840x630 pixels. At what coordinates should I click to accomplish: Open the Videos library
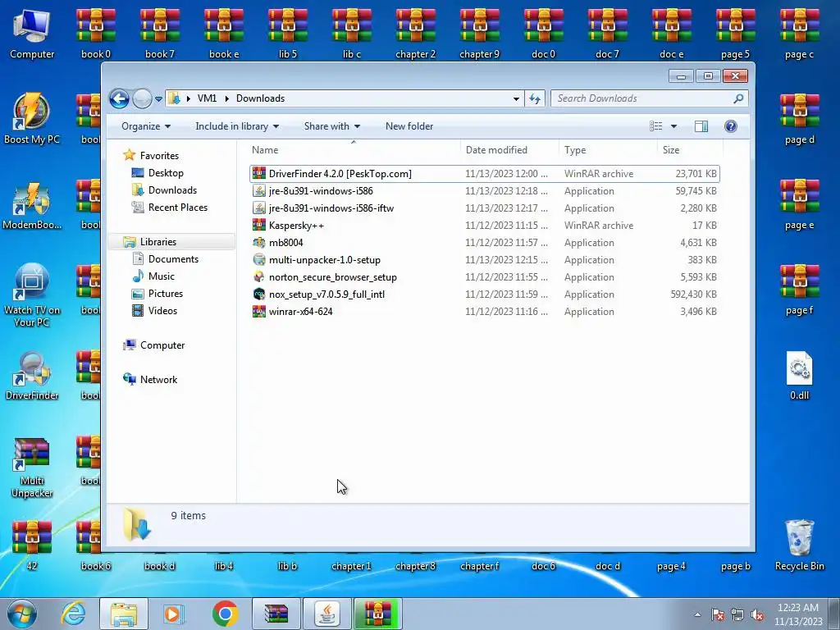[x=162, y=311]
